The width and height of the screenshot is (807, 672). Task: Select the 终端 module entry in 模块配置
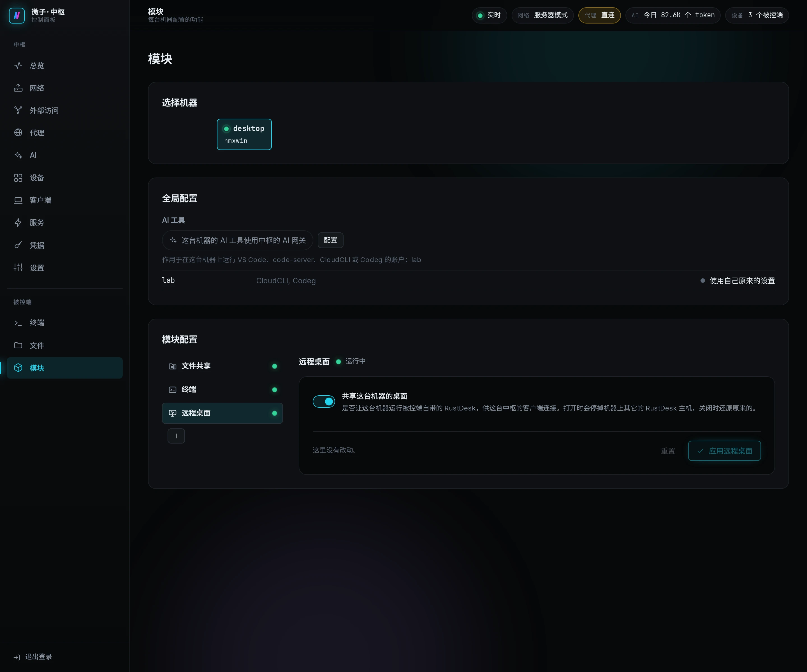(222, 389)
